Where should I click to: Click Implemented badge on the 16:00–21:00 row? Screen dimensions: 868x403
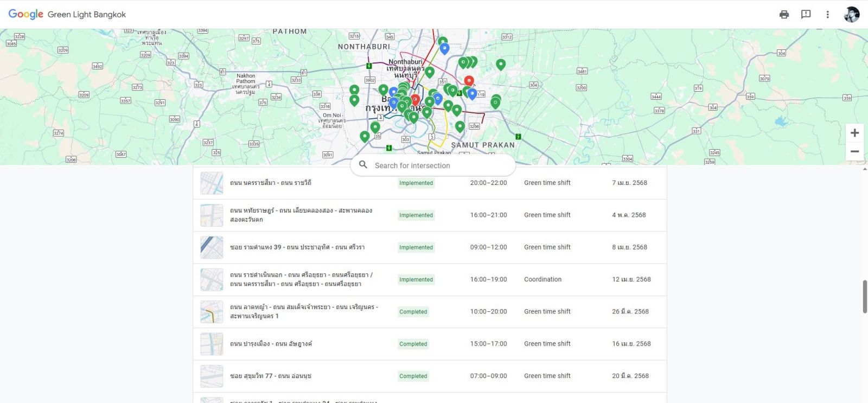[x=416, y=215]
